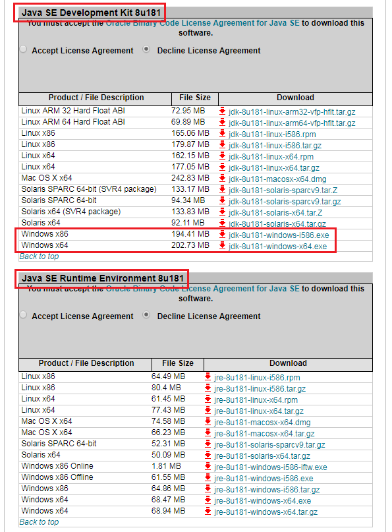
Task: Click the JDK Product / File Description header
Action: pos(96,98)
